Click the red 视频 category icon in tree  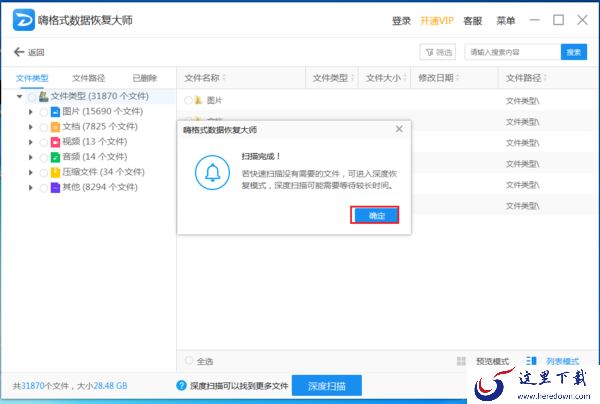point(55,142)
